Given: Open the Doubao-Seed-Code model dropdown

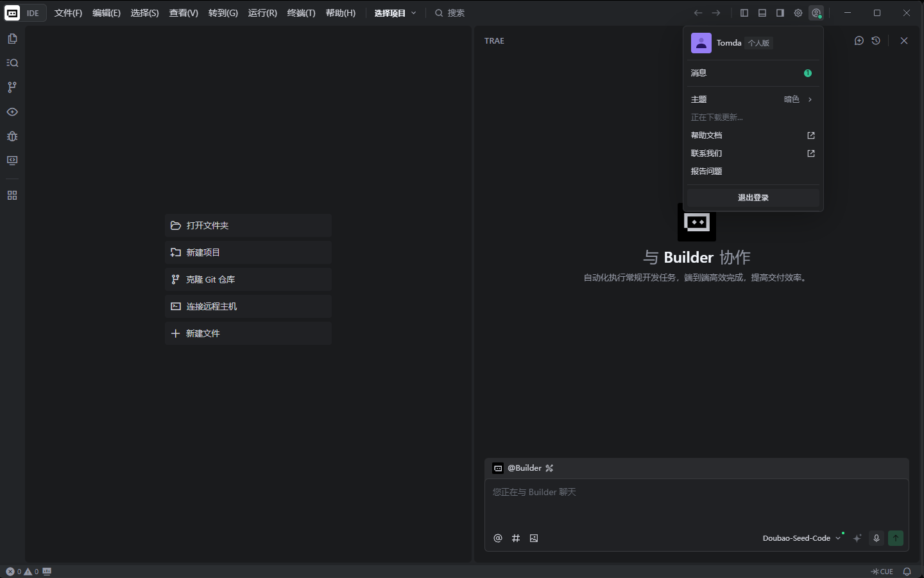Looking at the screenshot, I should click(x=801, y=538).
